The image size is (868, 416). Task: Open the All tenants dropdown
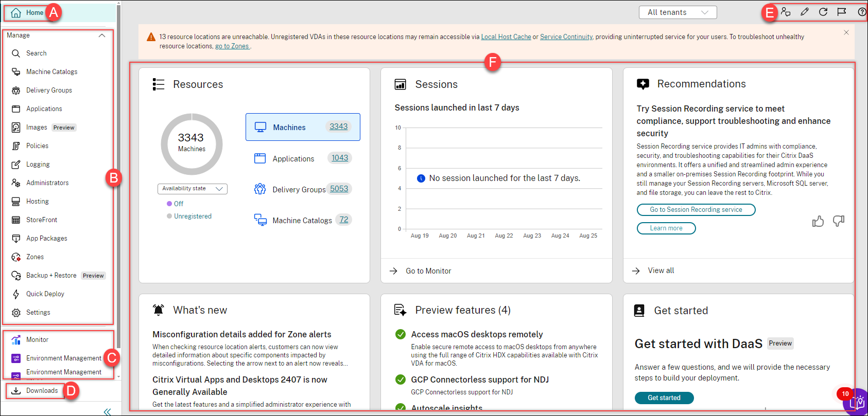coord(678,12)
